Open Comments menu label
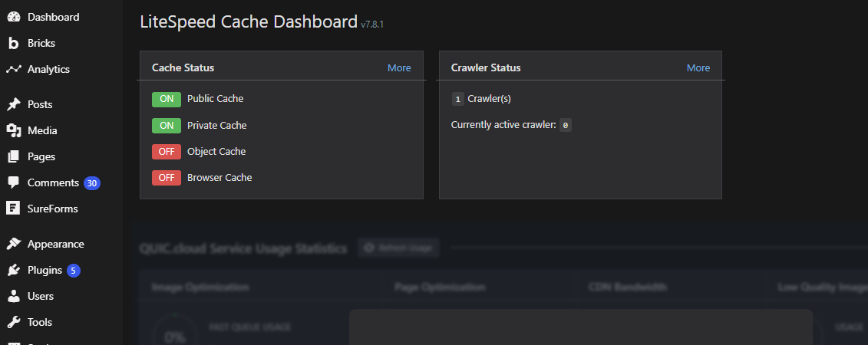The width and height of the screenshot is (868, 345). point(53,182)
